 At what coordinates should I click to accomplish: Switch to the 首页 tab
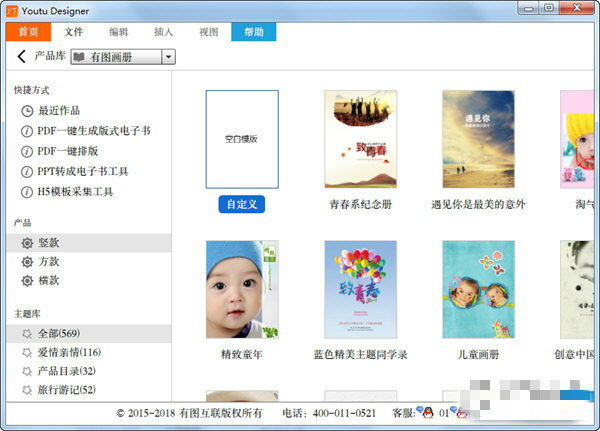[28, 31]
